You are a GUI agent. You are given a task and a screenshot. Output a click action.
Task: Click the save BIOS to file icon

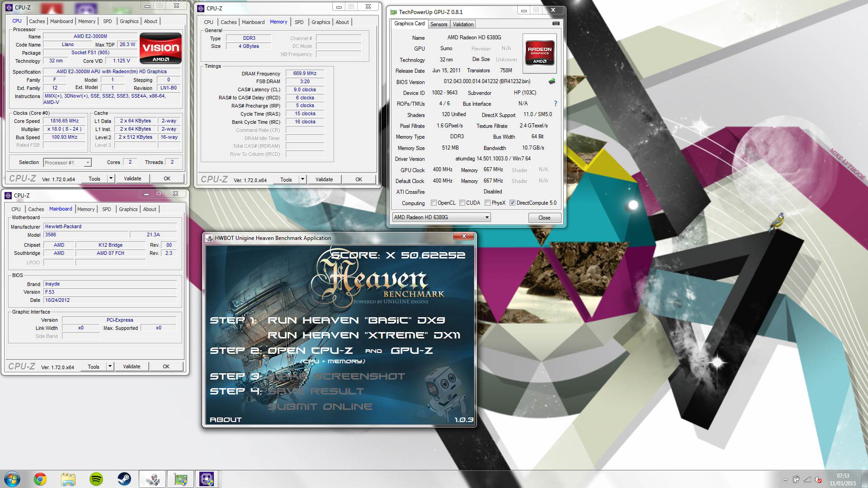point(552,81)
